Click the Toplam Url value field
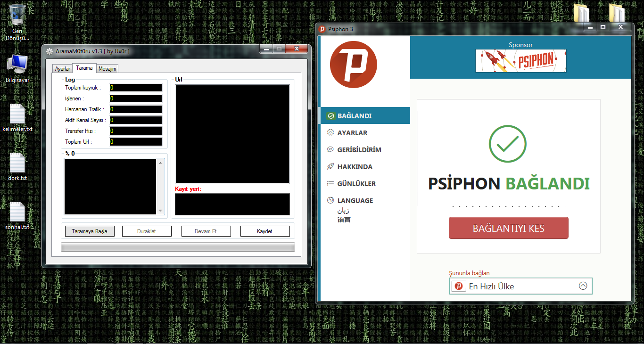 click(136, 142)
